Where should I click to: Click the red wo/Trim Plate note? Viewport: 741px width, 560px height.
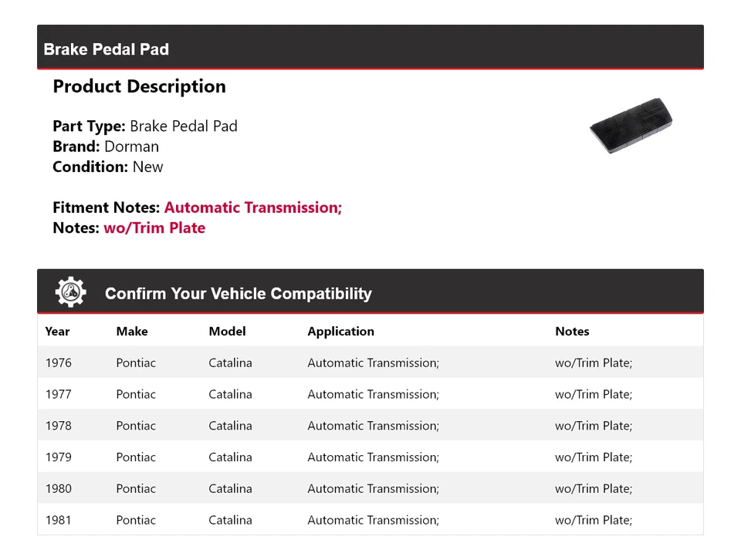pyautogui.click(x=154, y=228)
